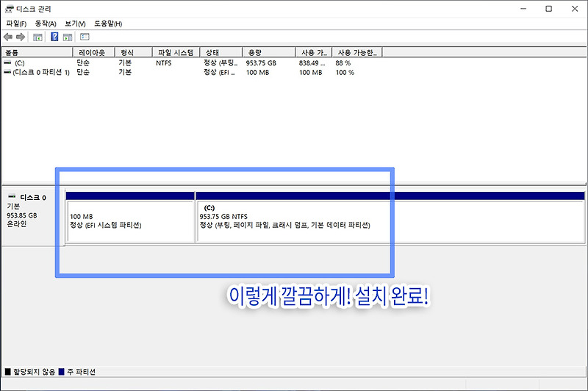Click the 838.49 free space cell

pyautogui.click(x=312, y=63)
